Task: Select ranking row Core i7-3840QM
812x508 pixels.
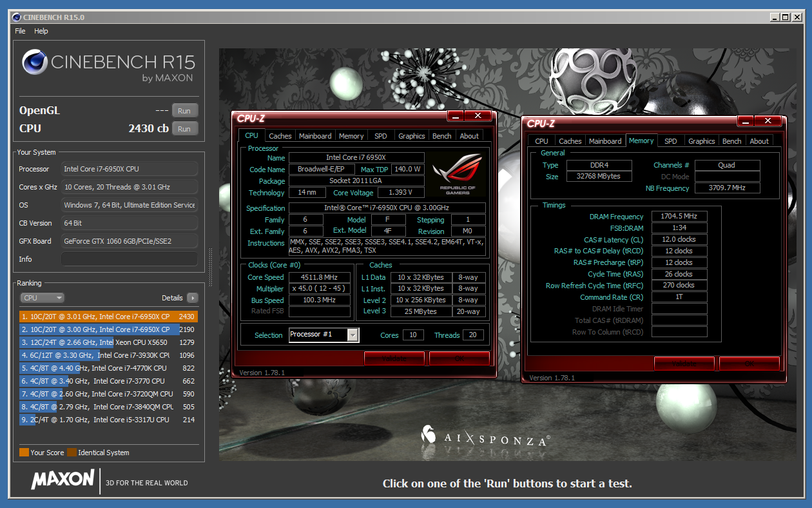Action: point(108,407)
